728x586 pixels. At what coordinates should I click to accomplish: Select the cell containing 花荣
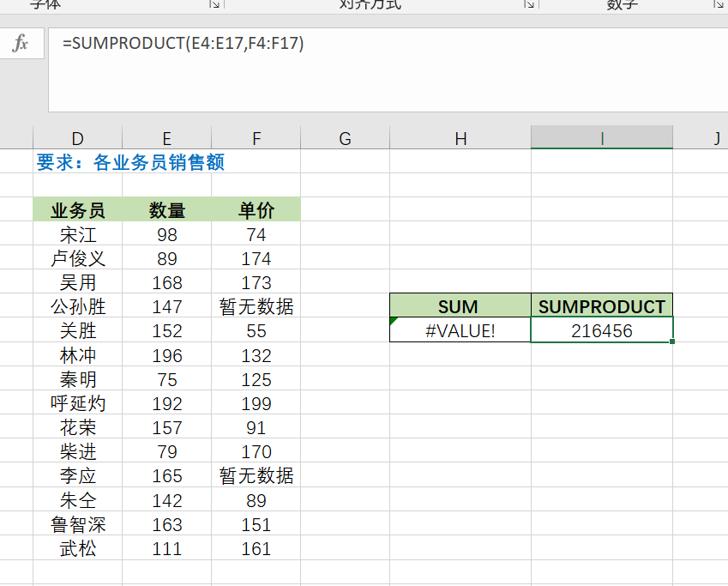[x=77, y=427]
